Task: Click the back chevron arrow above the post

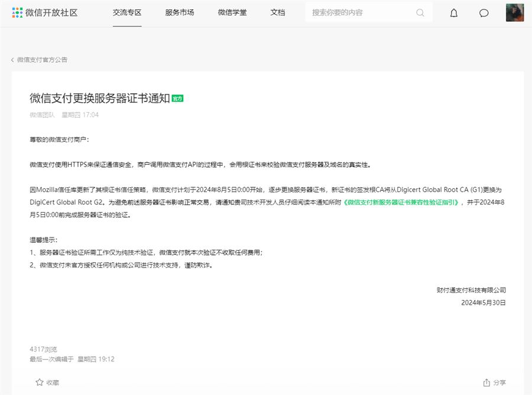Action: point(12,60)
